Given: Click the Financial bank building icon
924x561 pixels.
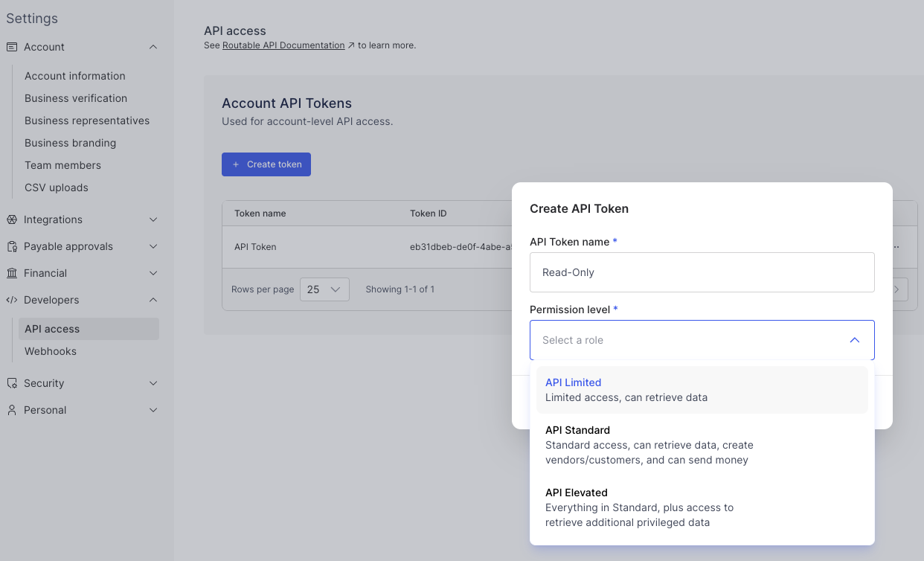Looking at the screenshot, I should tap(12, 273).
